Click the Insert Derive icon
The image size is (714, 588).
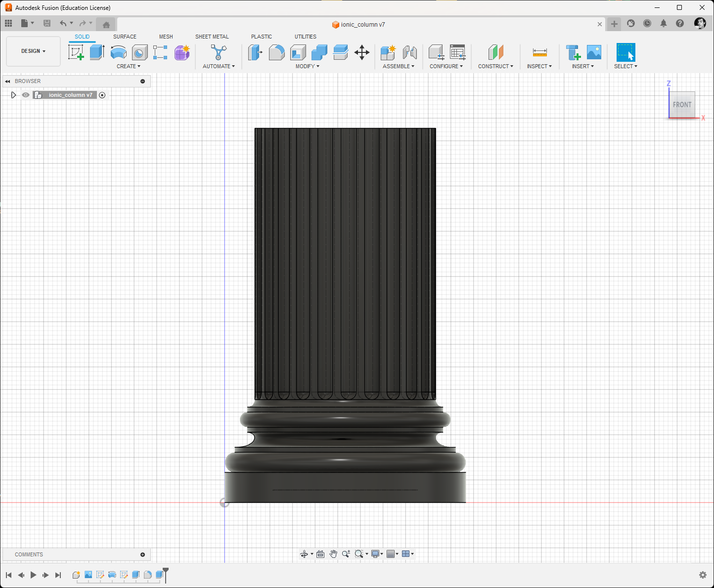[573, 52]
